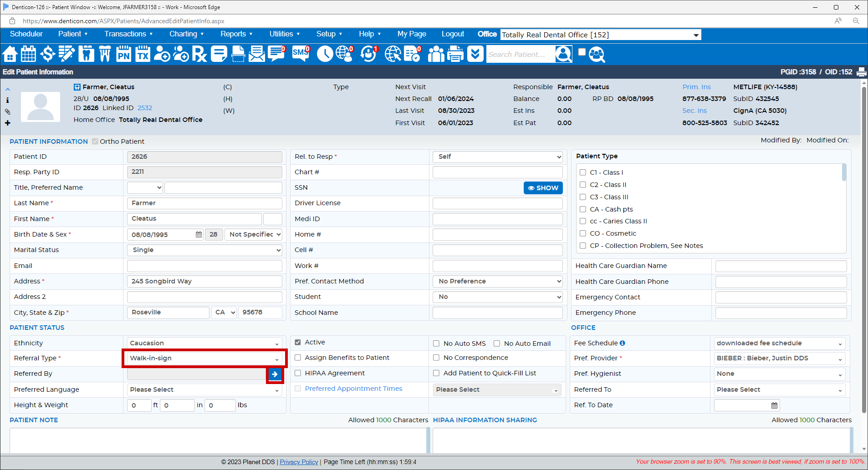Open the scheduler calendar icon

(x=29, y=54)
